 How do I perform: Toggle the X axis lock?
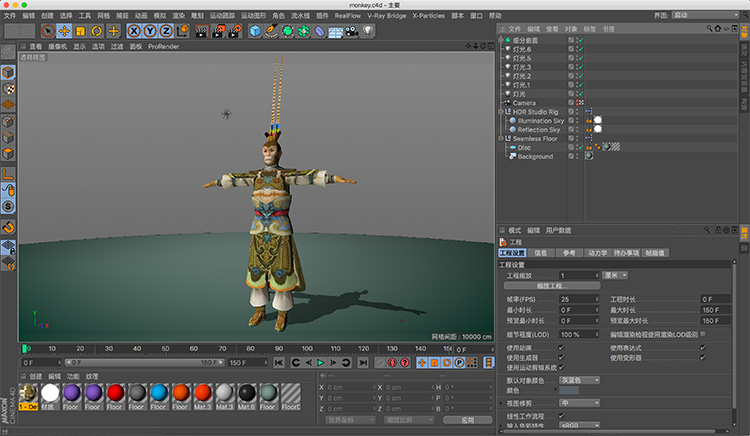click(x=134, y=31)
